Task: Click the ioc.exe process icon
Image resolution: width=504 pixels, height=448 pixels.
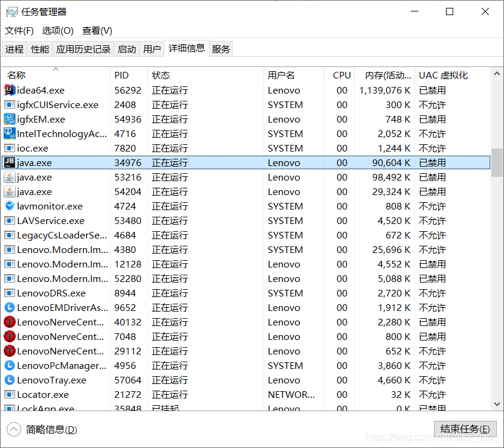Action: pyautogui.click(x=10, y=148)
